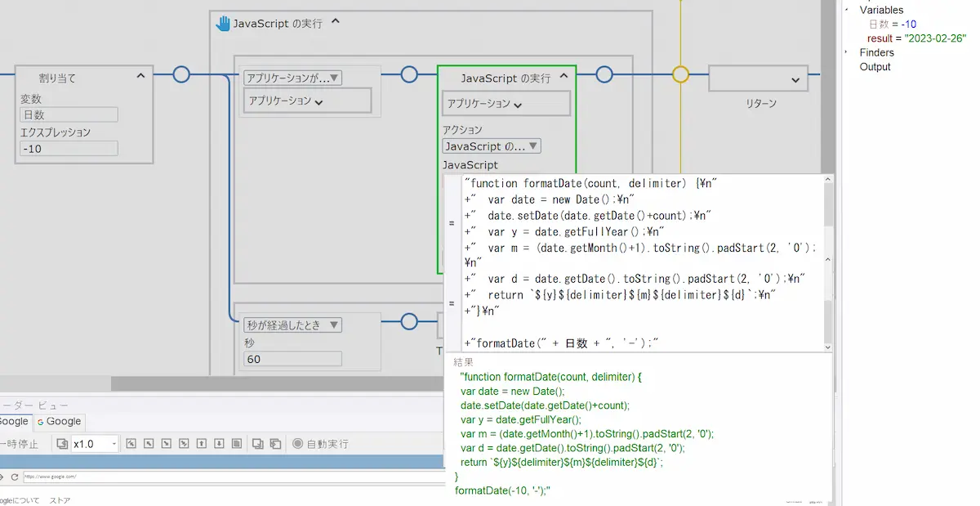Viewport: 980px width, 506px height.
Task: Click the connector circle after green JavaScript step
Action: [604, 74]
